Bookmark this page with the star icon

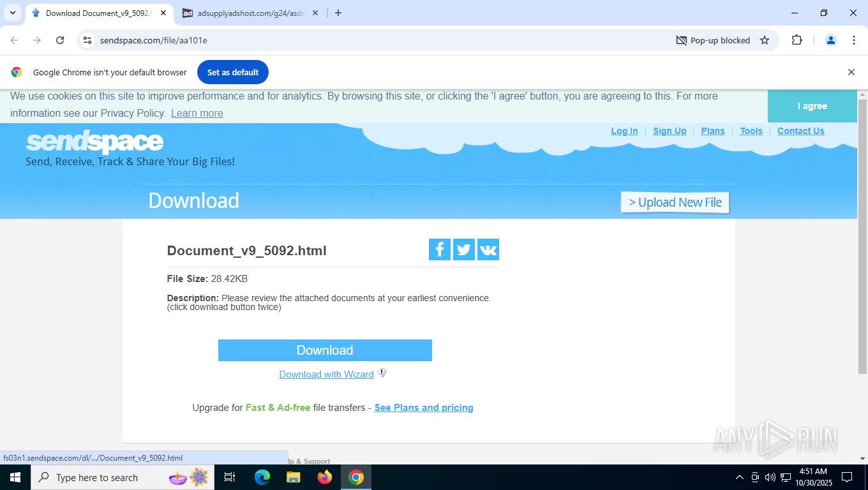pos(765,40)
